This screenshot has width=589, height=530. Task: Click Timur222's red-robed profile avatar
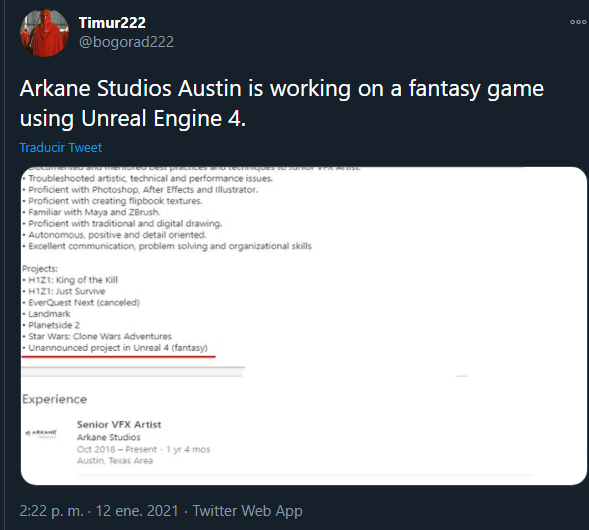(44, 33)
